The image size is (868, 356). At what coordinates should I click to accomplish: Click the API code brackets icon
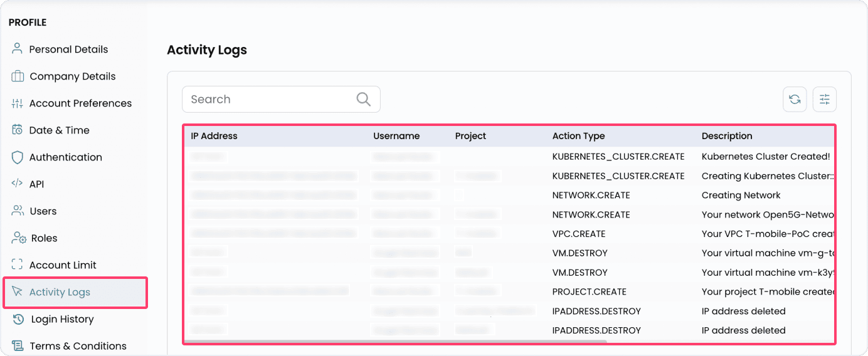click(x=17, y=184)
